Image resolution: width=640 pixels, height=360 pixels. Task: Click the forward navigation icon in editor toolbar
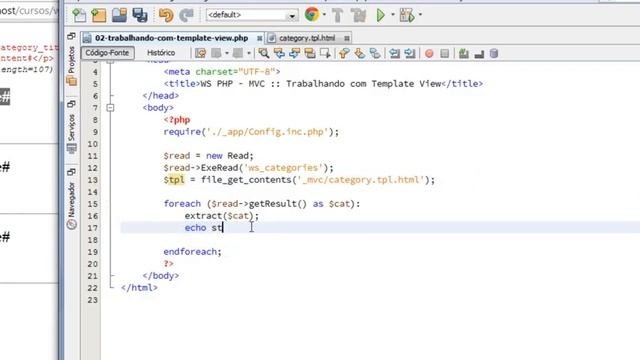pos(238,53)
